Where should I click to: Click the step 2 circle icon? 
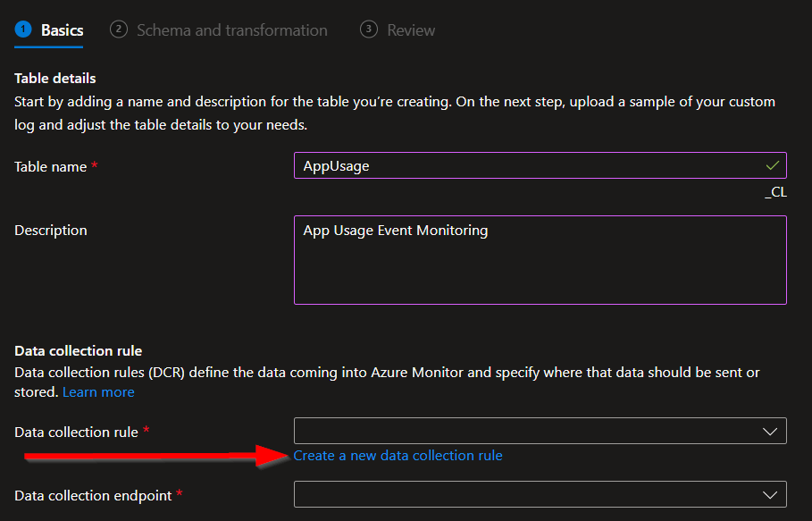(x=119, y=29)
